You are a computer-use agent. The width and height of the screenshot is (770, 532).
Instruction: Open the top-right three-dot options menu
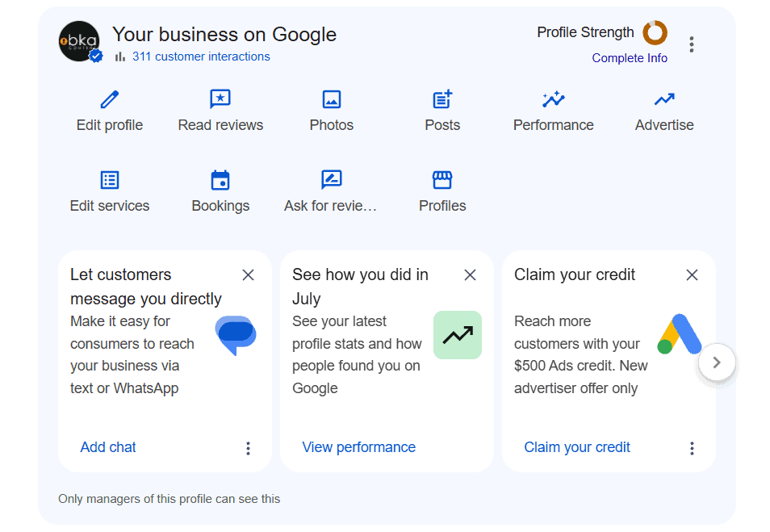coord(692,44)
